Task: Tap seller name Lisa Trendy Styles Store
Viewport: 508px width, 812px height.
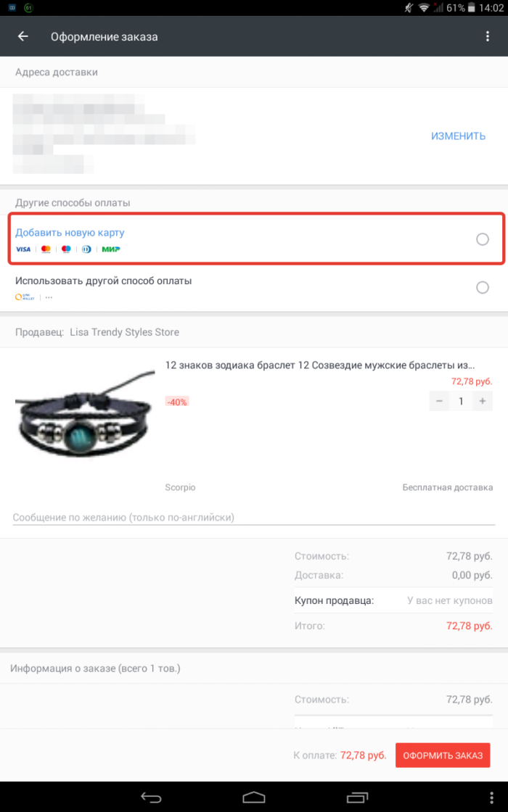Action: click(x=124, y=332)
